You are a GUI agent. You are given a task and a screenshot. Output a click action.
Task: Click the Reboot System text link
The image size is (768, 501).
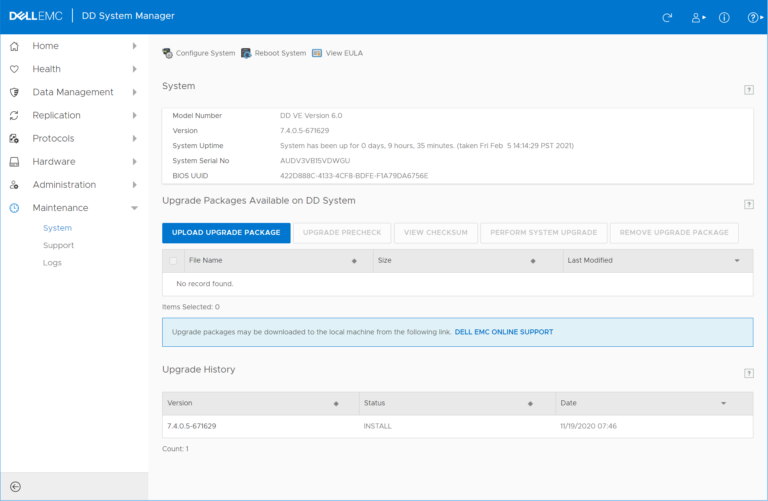click(x=280, y=53)
